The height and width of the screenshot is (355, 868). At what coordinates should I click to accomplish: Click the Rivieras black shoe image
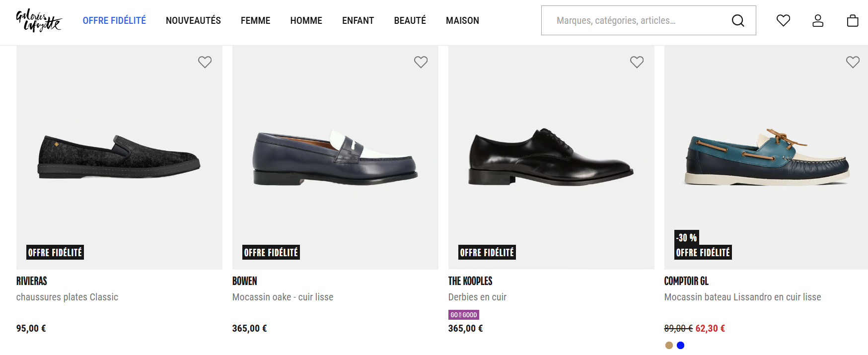[119, 157]
